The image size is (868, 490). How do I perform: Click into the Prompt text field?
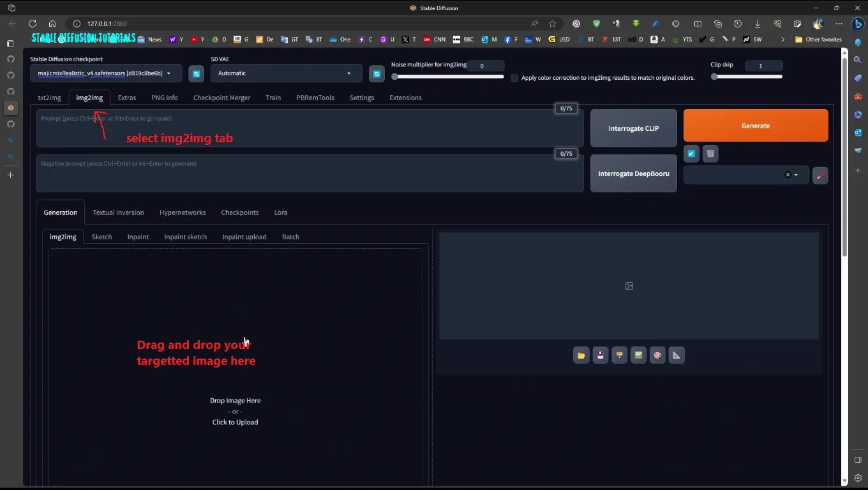click(310, 128)
